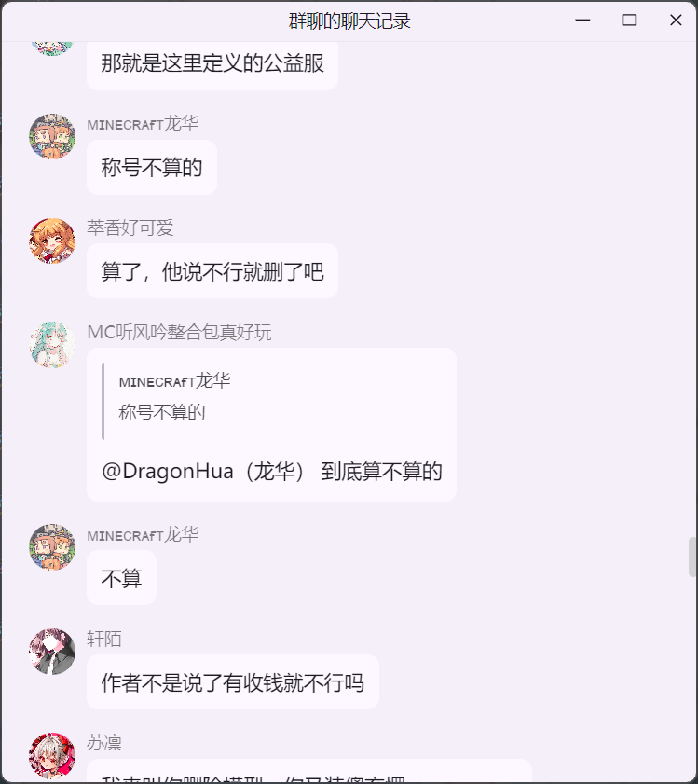Viewport: 698px width, 784px height.
Task: Open 萃香好可爱's orange-haired avatar
Action: tap(52, 241)
